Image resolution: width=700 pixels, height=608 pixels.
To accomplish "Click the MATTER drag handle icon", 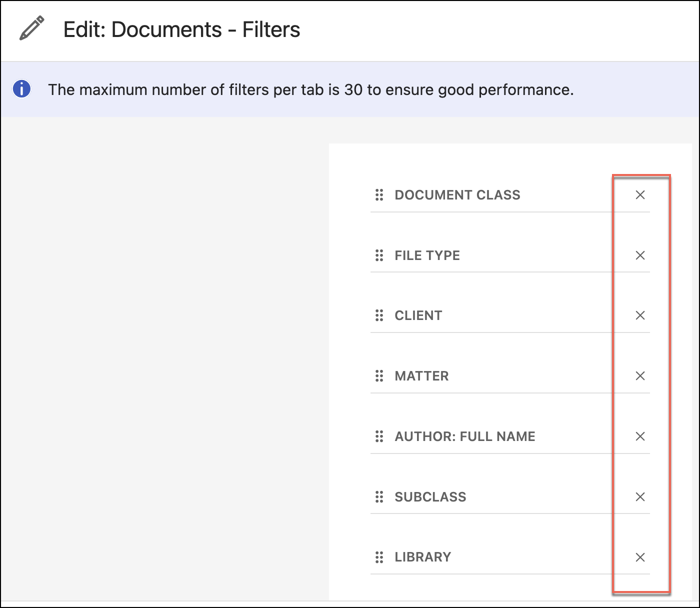I will click(x=379, y=376).
